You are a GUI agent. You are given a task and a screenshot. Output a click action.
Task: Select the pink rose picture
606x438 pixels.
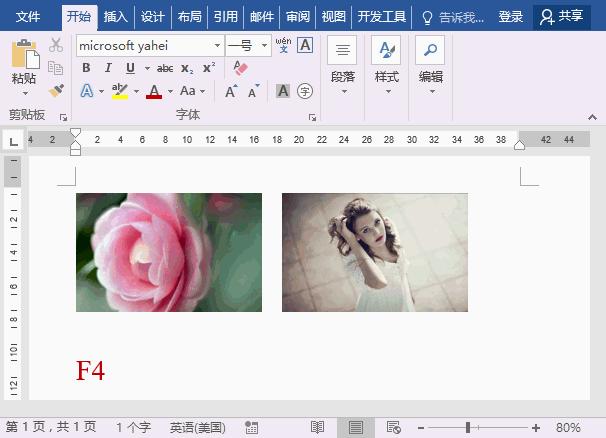169,252
